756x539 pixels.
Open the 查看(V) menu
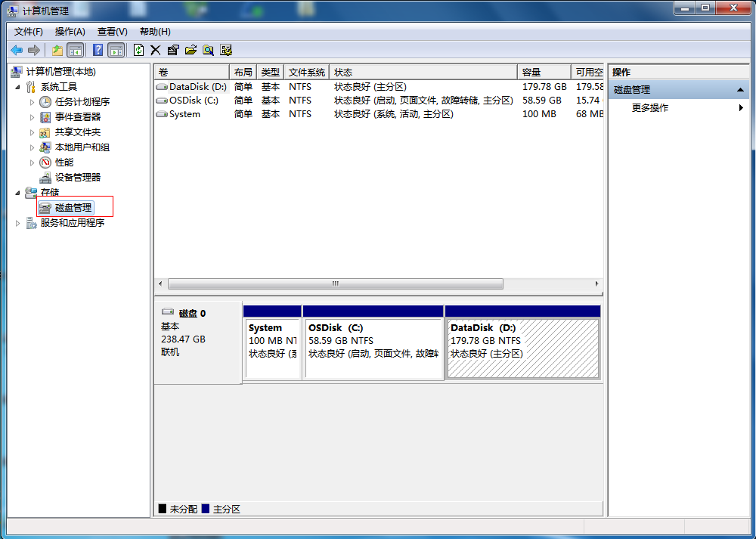[113, 32]
